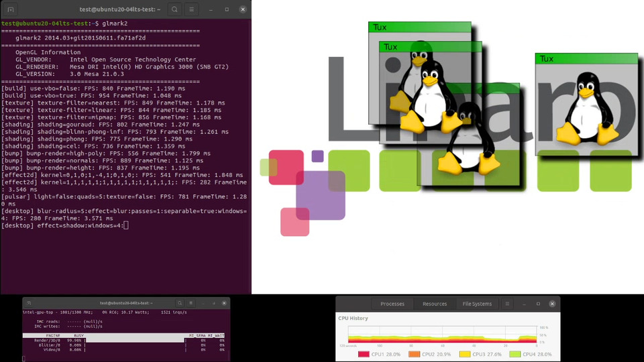Click the '[desktop] blur-radius=5' result line

[x=124, y=215]
